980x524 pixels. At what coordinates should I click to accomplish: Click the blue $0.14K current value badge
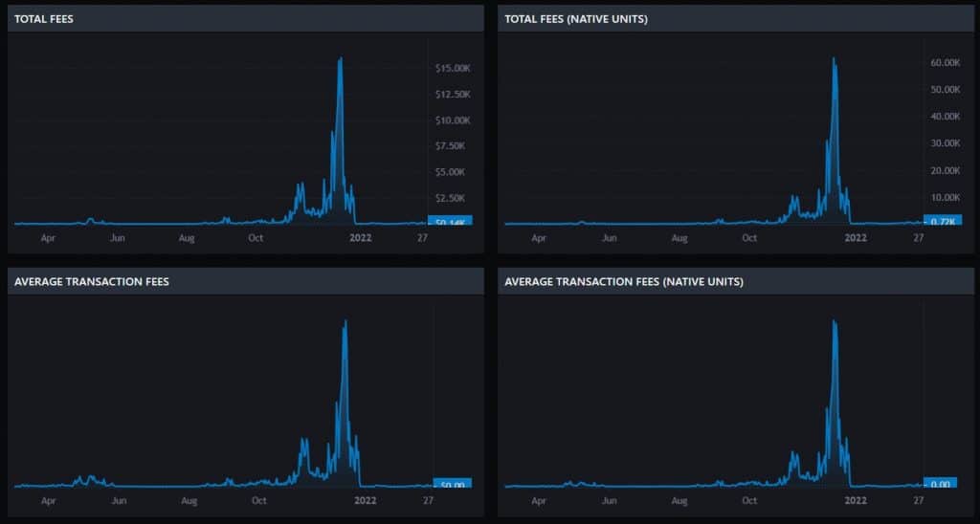pyautogui.click(x=450, y=221)
